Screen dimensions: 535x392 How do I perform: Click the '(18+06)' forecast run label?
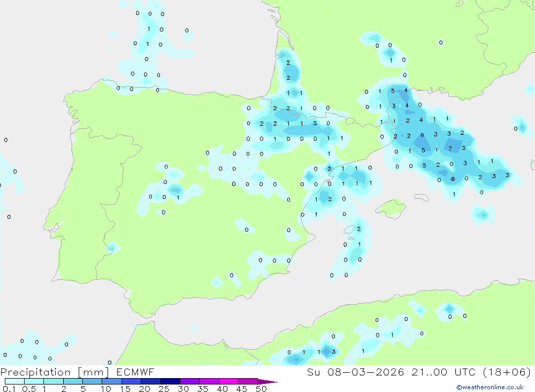tap(507, 372)
